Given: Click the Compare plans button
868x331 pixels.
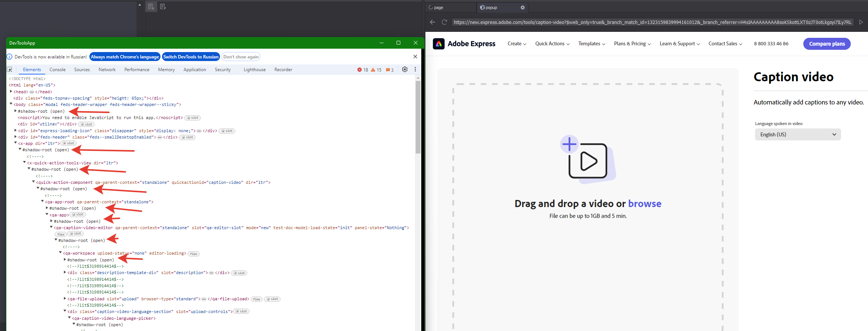Looking at the screenshot, I should point(826,44).
